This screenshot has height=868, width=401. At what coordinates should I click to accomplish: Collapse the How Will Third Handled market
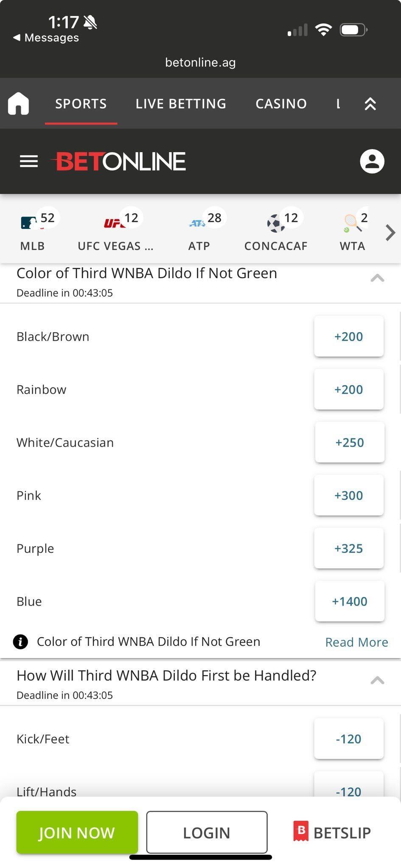point(377,681)
